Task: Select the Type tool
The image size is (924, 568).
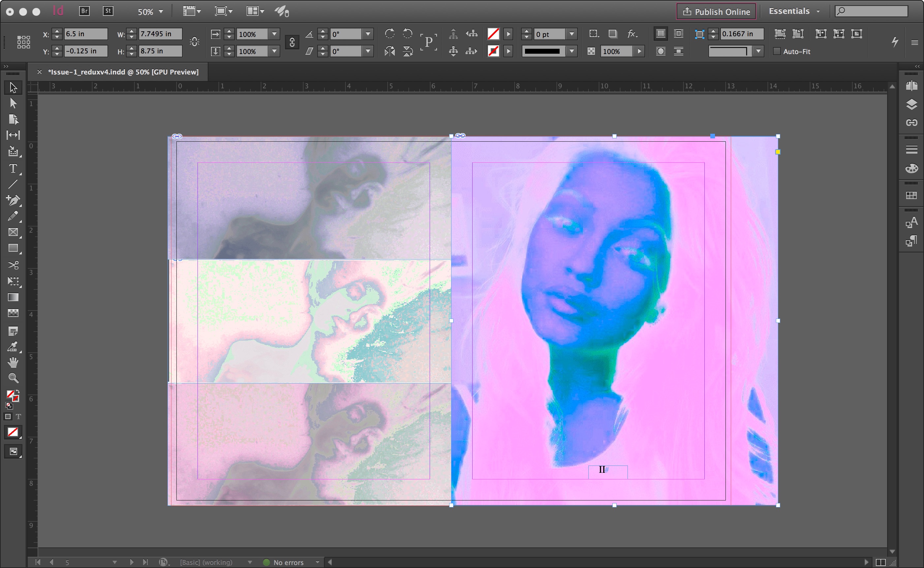Action: tap(13, 169)
